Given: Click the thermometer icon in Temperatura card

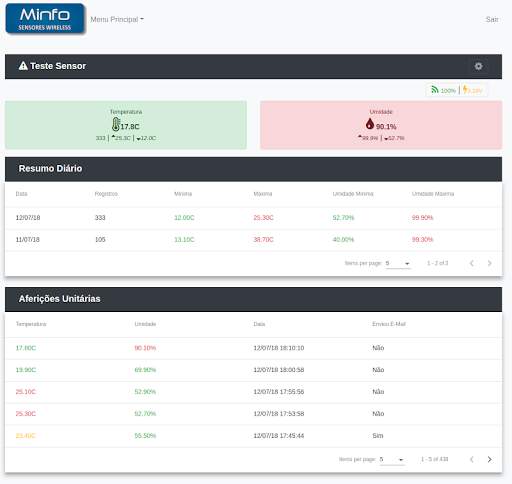Looking at the screenshot, I should pos(116,124).
